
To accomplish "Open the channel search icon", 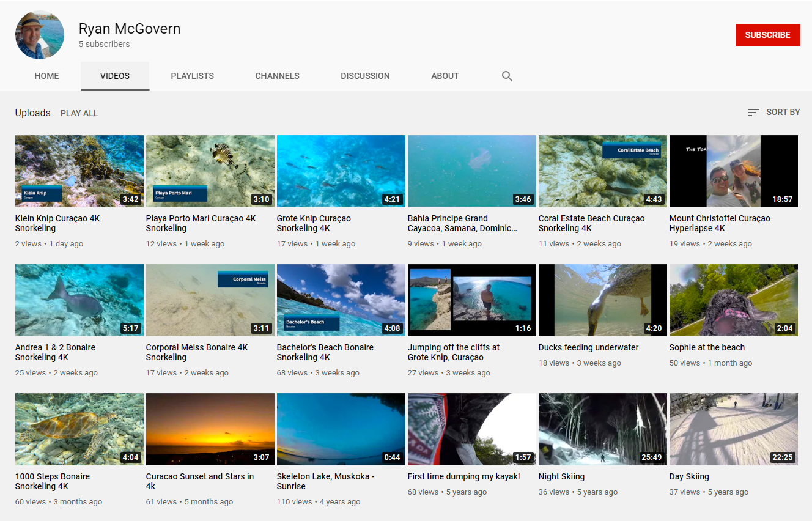I will 507,76.
